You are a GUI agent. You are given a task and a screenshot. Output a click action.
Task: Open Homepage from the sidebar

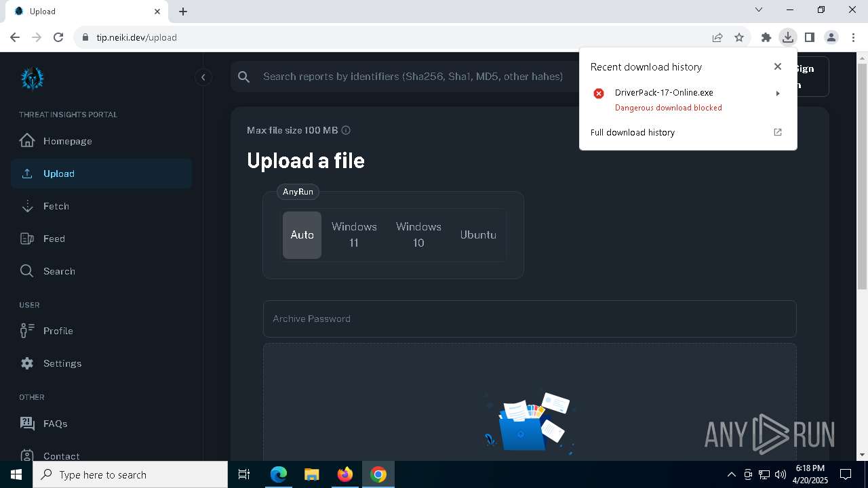[x=101, y=141]
